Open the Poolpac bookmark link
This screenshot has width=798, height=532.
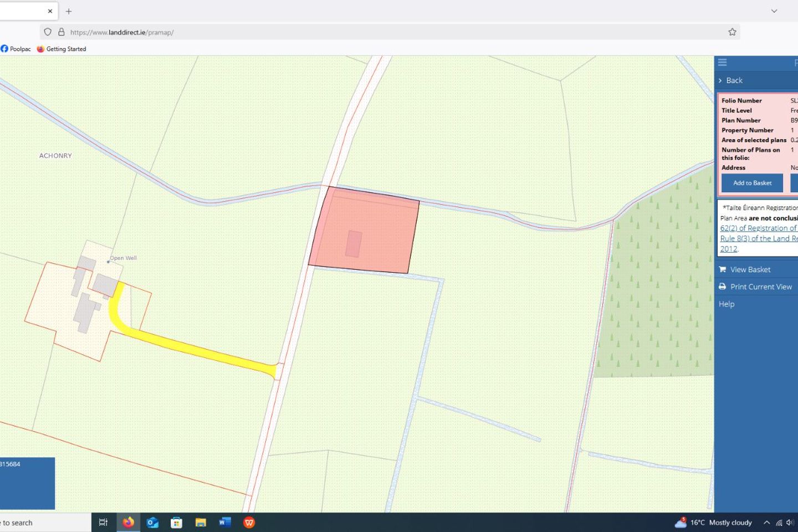[16, 49]
